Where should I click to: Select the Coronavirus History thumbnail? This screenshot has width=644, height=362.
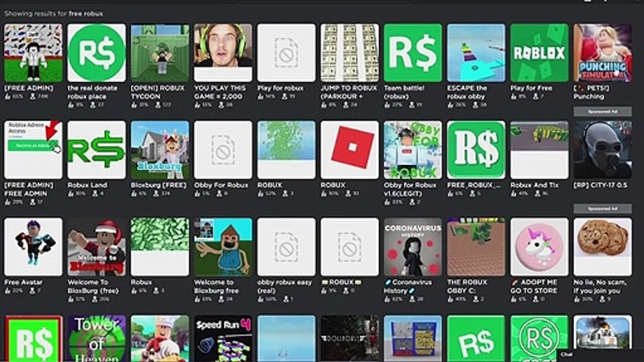tap(413, 247)
